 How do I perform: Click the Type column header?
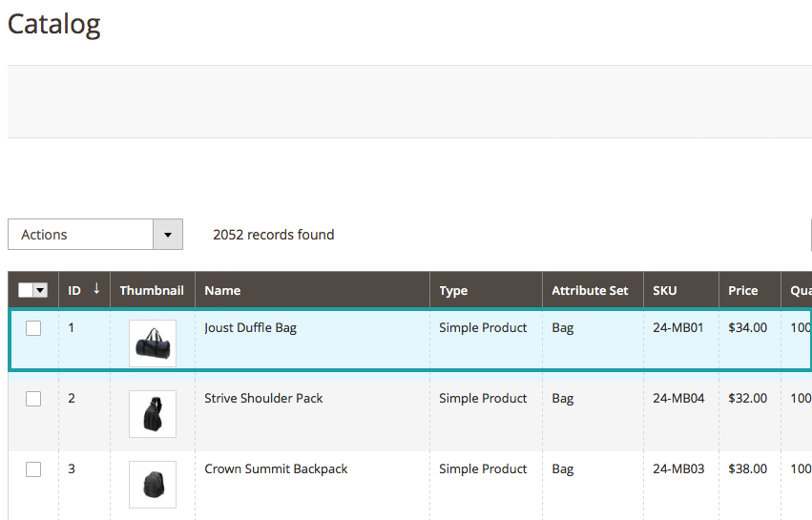pos(453,291)
